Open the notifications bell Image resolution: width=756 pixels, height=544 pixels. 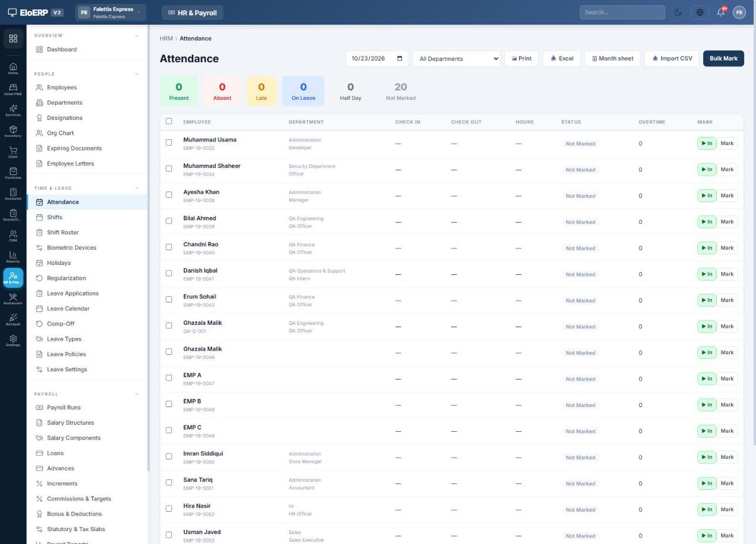721,12
